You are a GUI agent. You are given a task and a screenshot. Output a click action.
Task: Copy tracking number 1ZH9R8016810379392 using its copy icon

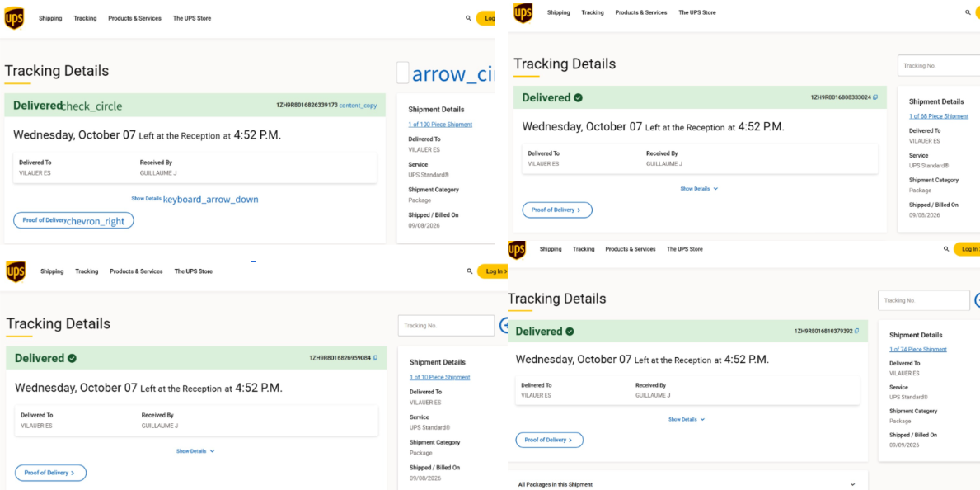(x=857, y=331)
